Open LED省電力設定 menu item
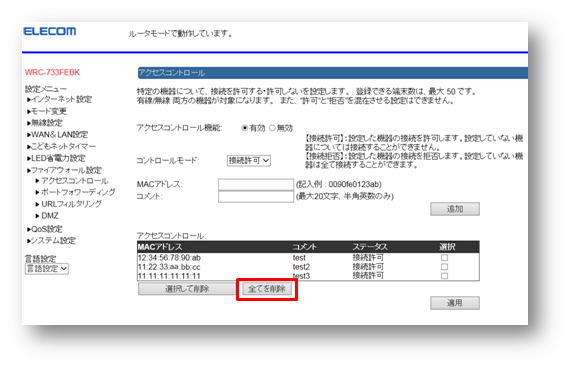The image size is (570, 367). (56, 158)
